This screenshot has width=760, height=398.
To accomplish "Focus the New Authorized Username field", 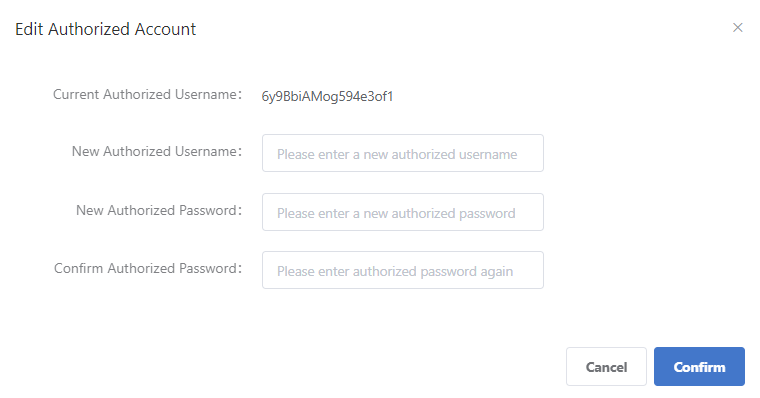I will pos(403,153).
